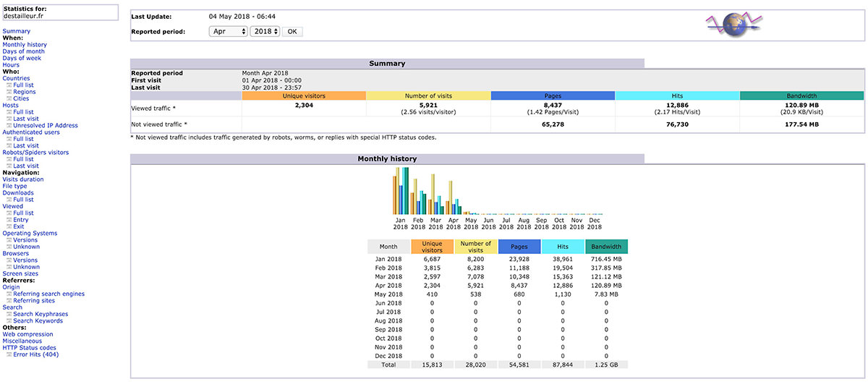Open the month dropdown showing Apr
The image size is (868, 387).
(x=228, y=32)
